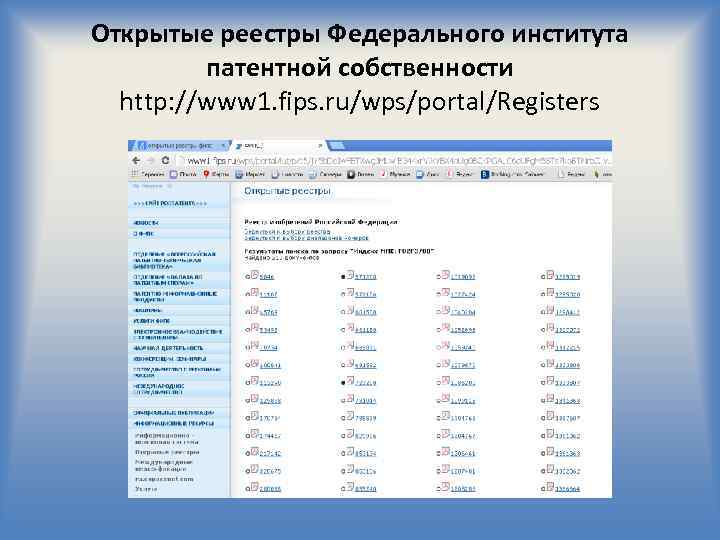This screenshot has width=720, height=540.
Task: Click document icon beside patent 280035
Action: (254, 487)
